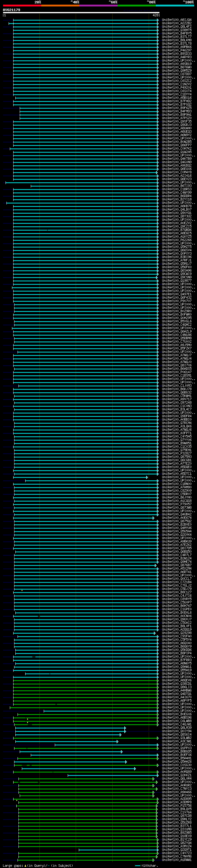
Task: Select the UniRef100_A9SB19 label
Action: point(177,64)
